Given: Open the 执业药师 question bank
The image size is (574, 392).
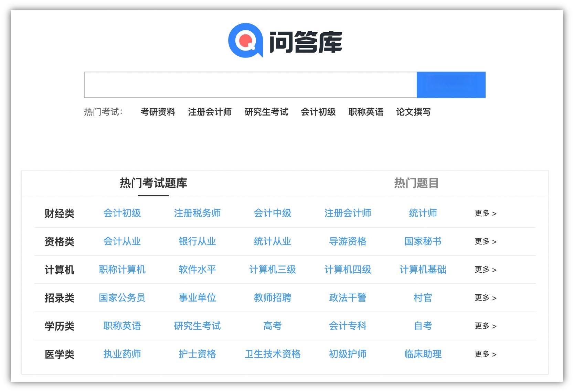Looking at the screenshot, I should tap(122, 354).
